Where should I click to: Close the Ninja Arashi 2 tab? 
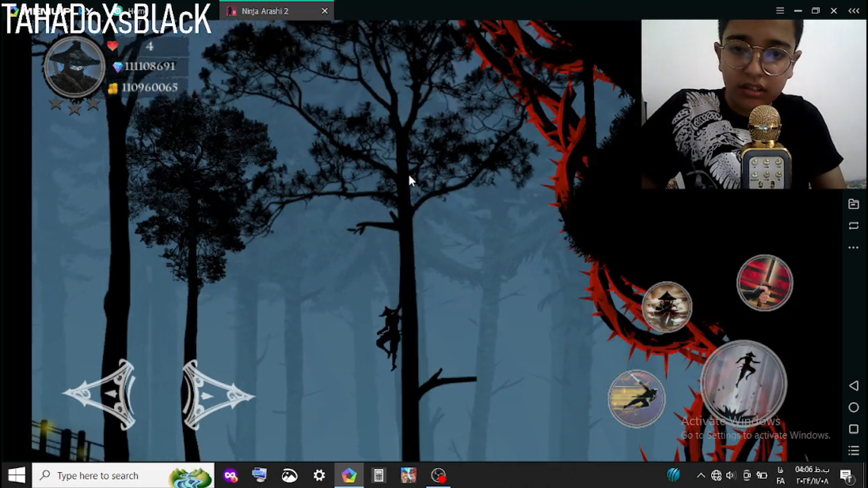tap(325, 11)
